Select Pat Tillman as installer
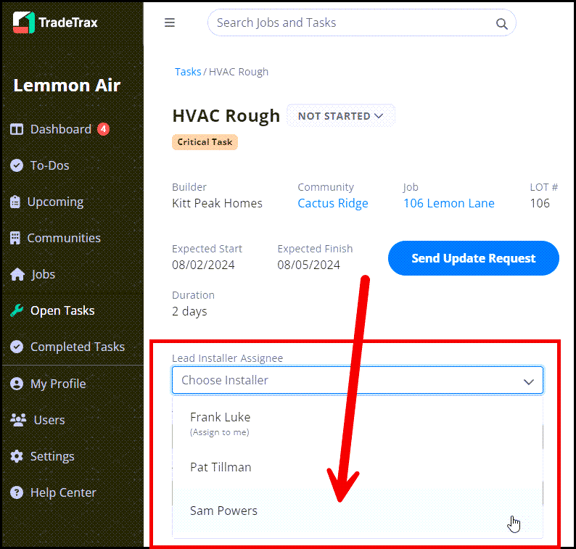The height and width of the screenshot is (549, 576). [x=357, y=467]
